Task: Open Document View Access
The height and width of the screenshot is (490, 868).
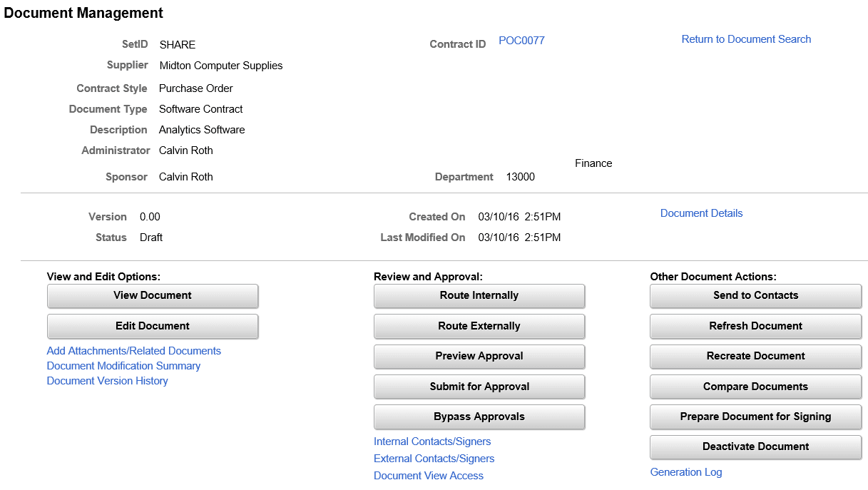Action: 428,475
